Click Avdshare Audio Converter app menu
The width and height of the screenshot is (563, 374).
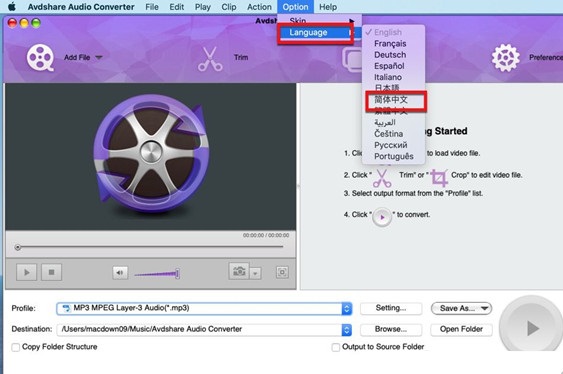(81, 7)
